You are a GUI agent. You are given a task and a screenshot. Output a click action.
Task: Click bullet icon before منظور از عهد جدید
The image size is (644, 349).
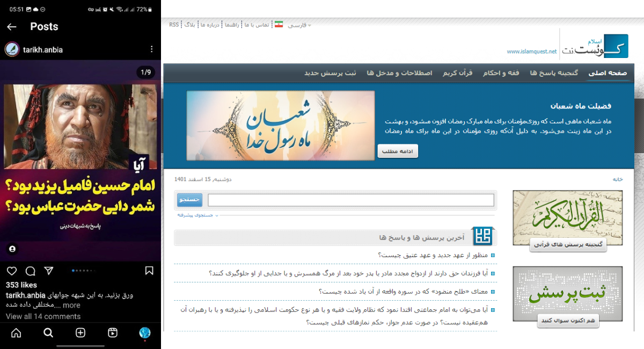pyautogui.click(x=493, y=255)
